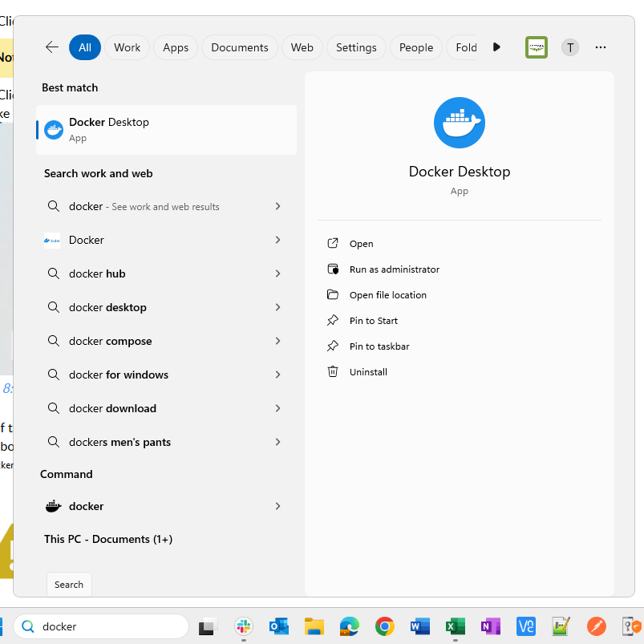Choose Run as administrator
This screenshot has width=644, height=644.
point(394,269)
